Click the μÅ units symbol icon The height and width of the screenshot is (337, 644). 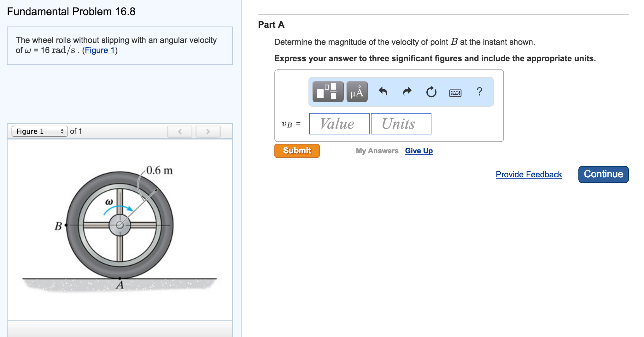click(357, 92)
